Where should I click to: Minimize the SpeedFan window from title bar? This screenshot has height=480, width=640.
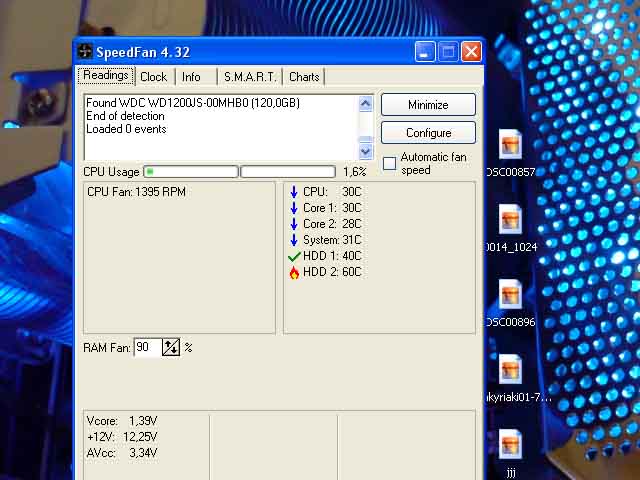(425, 52)
